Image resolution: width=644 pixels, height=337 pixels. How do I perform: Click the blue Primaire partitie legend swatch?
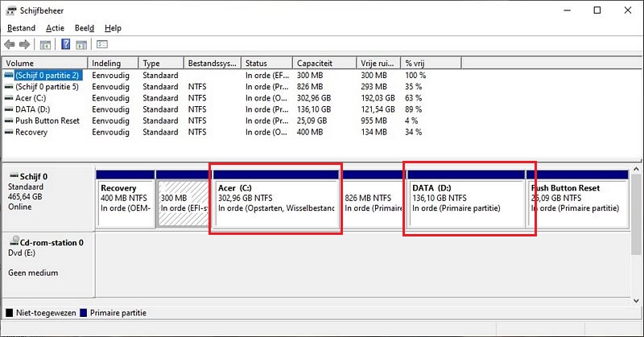point(84,313)
